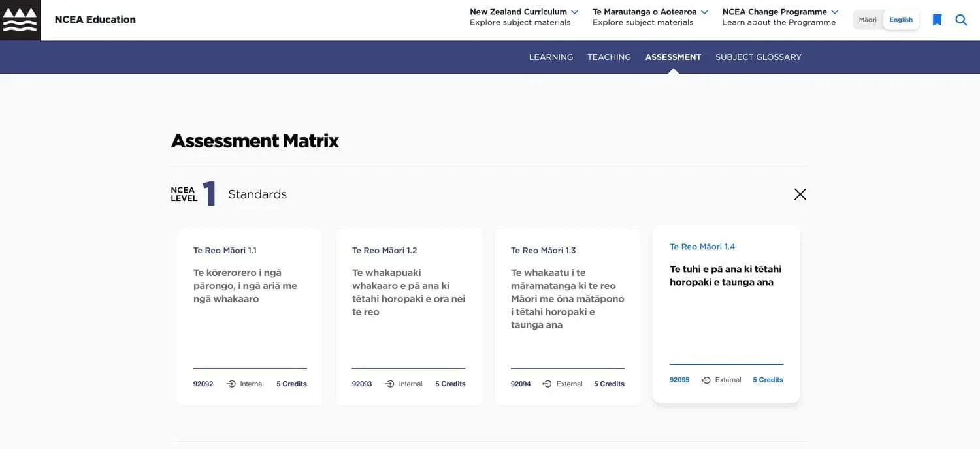Click the search magnifier icon
This screenshot has width=980, height=449.
961,20
